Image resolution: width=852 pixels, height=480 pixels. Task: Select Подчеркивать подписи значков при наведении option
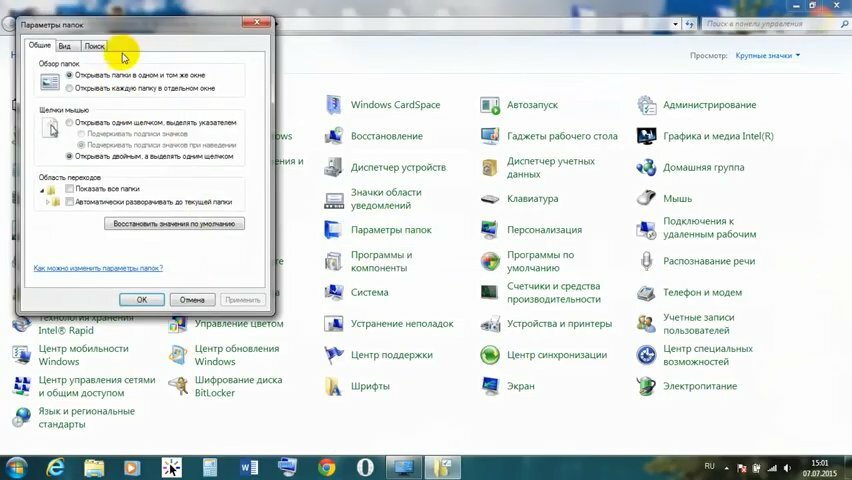tap(82, 145)
